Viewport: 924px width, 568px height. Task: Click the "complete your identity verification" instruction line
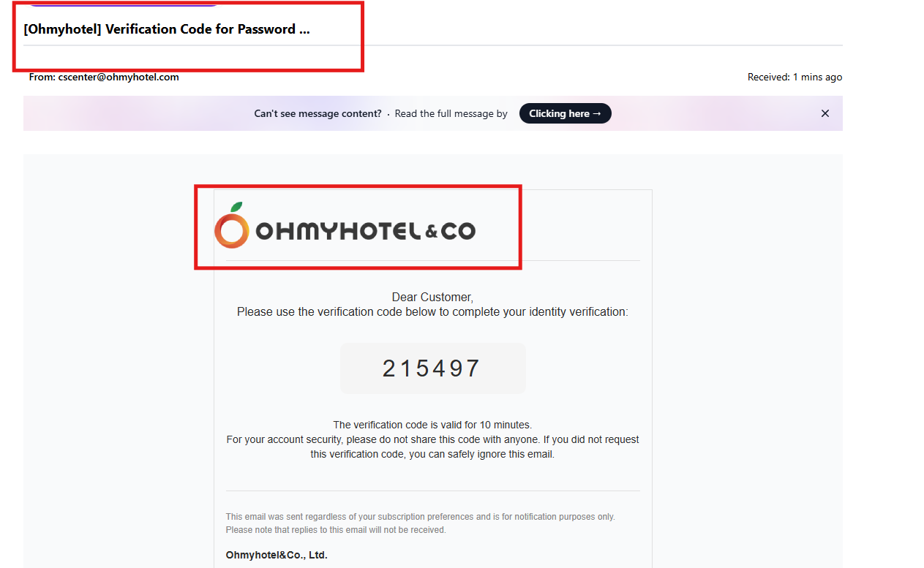[432, 311]
